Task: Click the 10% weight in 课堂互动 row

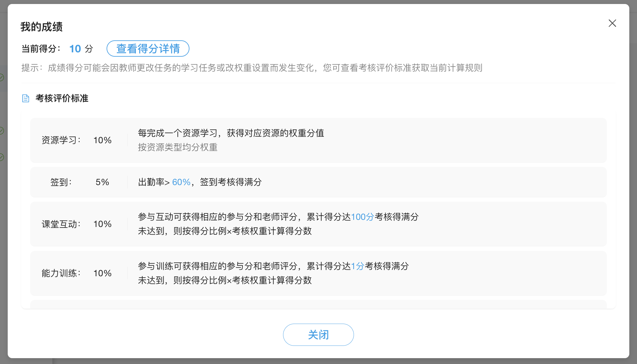Action: [102, 224]
